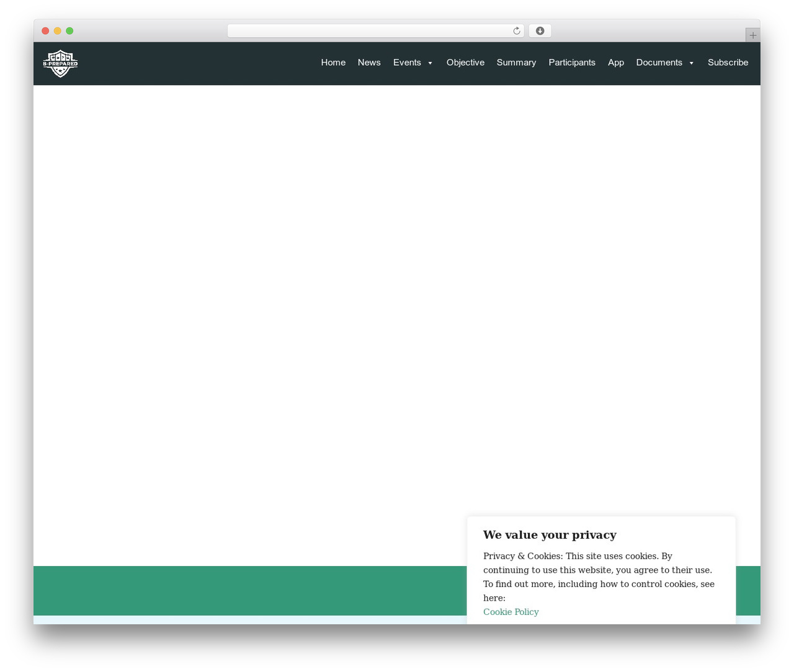Click the 'We value your privacy' heading
The image size is (794, 672).
tap(550, 535)
